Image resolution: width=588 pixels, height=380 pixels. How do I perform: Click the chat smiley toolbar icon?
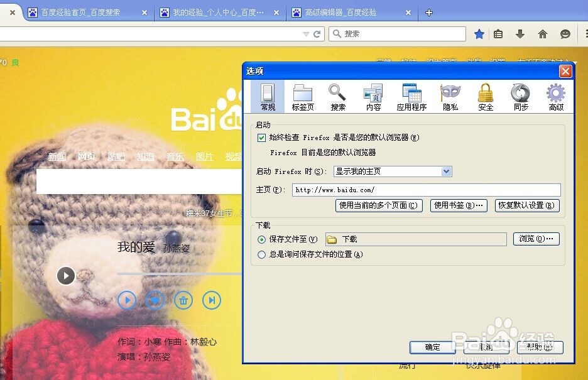(565, 34)
